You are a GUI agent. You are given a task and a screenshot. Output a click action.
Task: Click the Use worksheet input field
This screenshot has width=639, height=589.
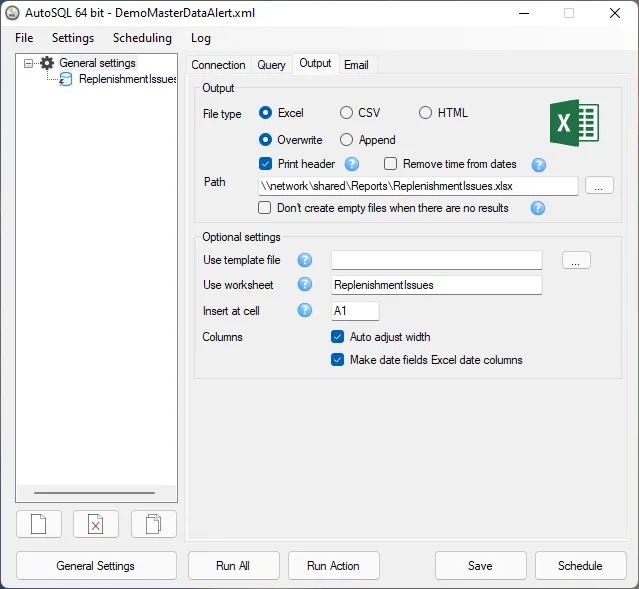click(x=436, y=285)
